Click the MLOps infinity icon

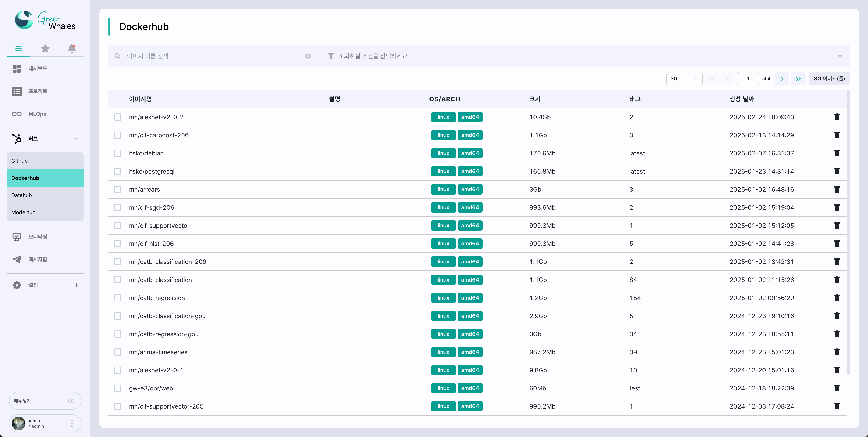(x=17, y=114)
